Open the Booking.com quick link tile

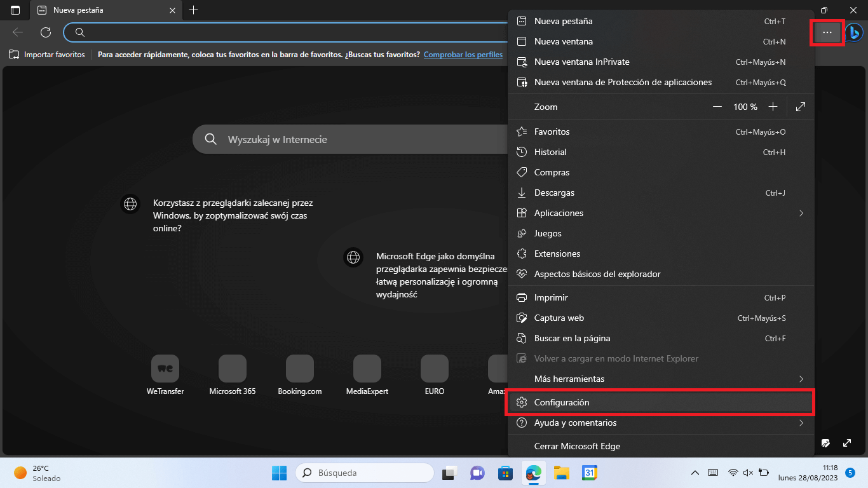(300, 376)
